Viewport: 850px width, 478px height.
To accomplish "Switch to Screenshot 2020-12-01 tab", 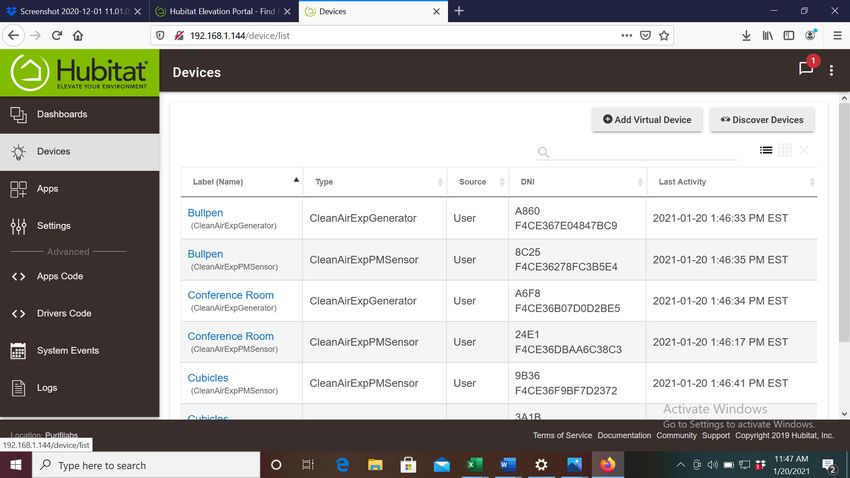I will (75, 11).
